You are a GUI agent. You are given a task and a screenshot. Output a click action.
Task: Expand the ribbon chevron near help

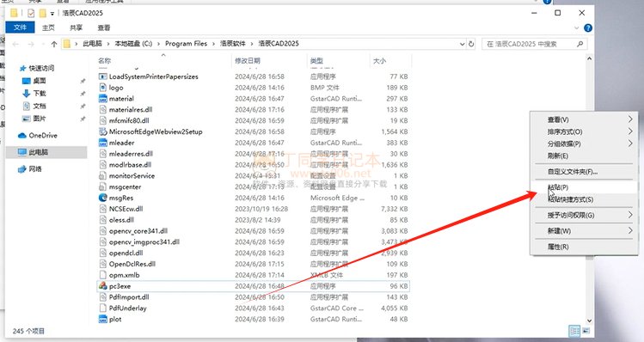[576, 27]
